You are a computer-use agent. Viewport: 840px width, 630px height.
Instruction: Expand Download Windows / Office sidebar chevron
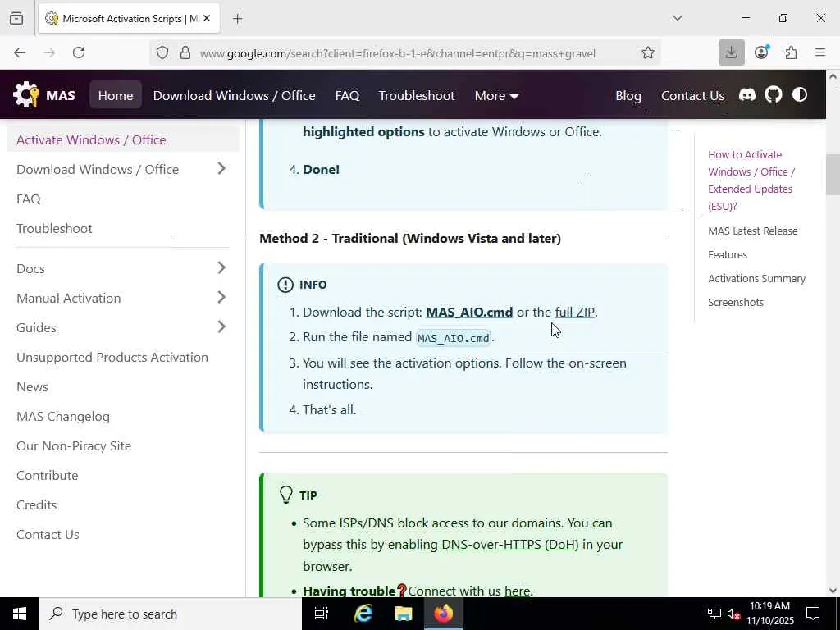coord(221,169)
